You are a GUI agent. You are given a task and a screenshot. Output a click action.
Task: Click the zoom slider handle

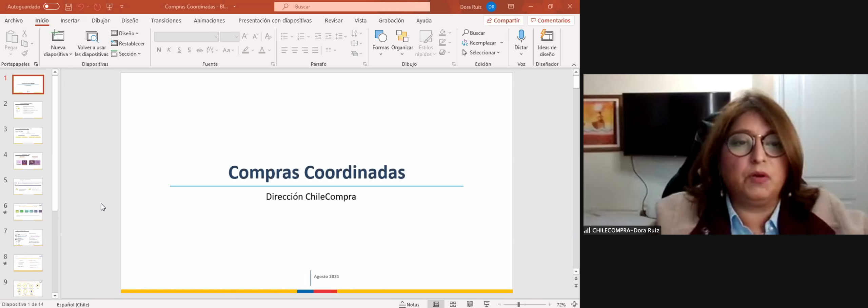[518, 304]
